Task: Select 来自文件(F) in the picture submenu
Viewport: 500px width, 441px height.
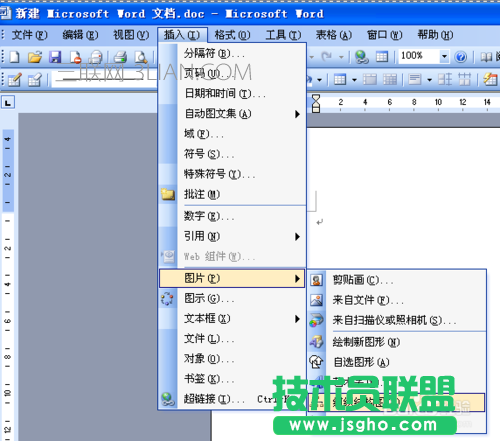Action: (x=397, y=300)
